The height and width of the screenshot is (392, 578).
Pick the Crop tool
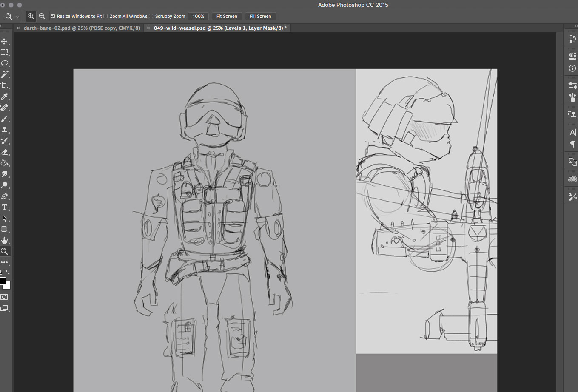tap(4, 85)
